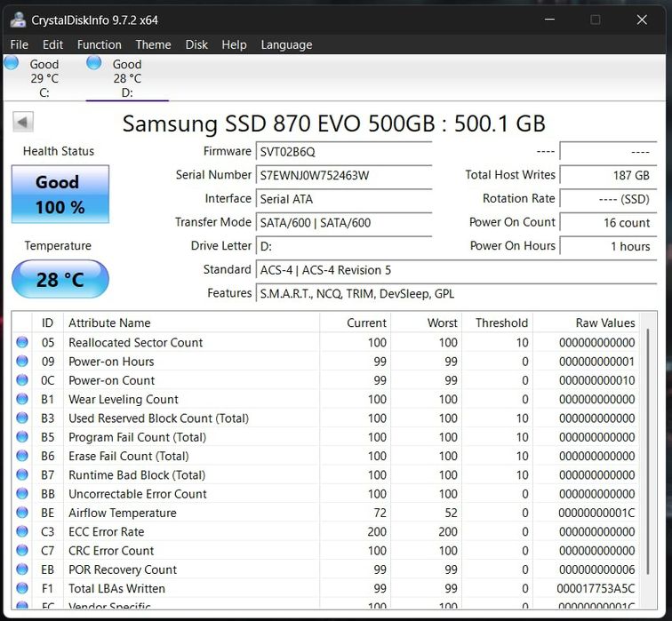
Task: Open the Disk menu
Action: coord(196,44)
